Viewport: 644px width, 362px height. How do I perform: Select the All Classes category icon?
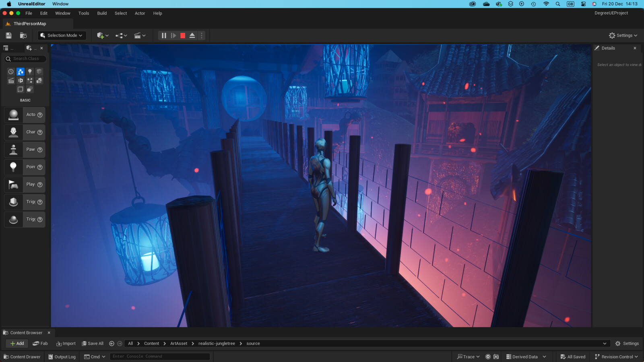click(30, 89)
